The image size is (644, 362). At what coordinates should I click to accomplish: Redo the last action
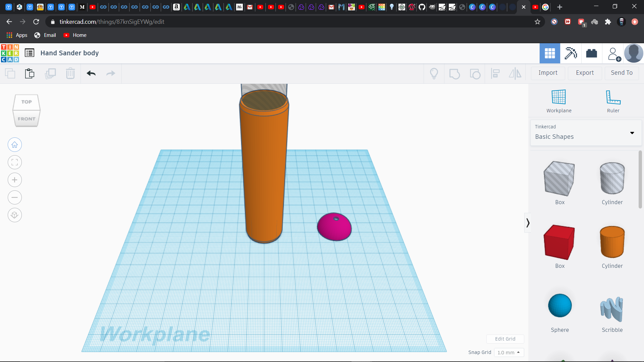(x=111, y=73)
